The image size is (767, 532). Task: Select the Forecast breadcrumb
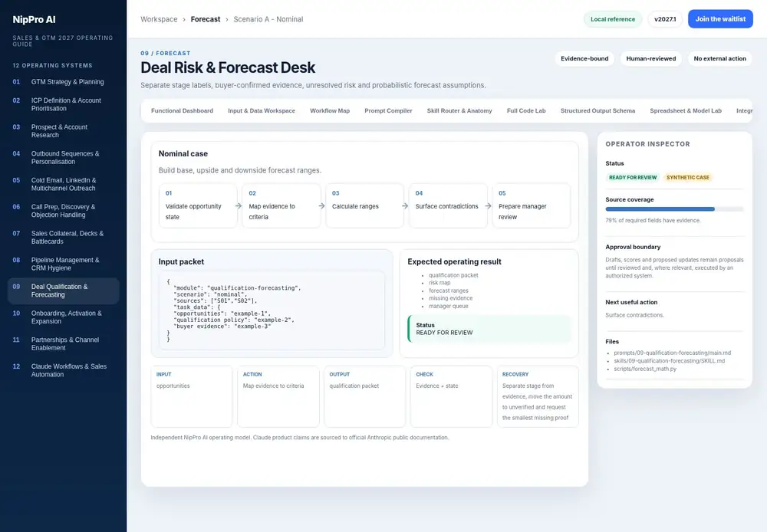pos(206,19)
